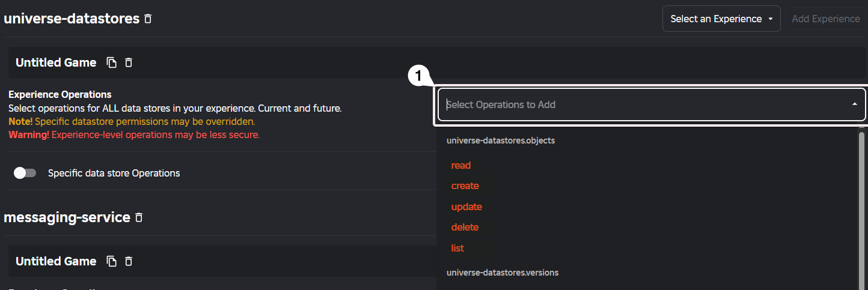This screenshot has height=290, width=868.
Task: Click the Experience Operations label
Action: (60, 94)
